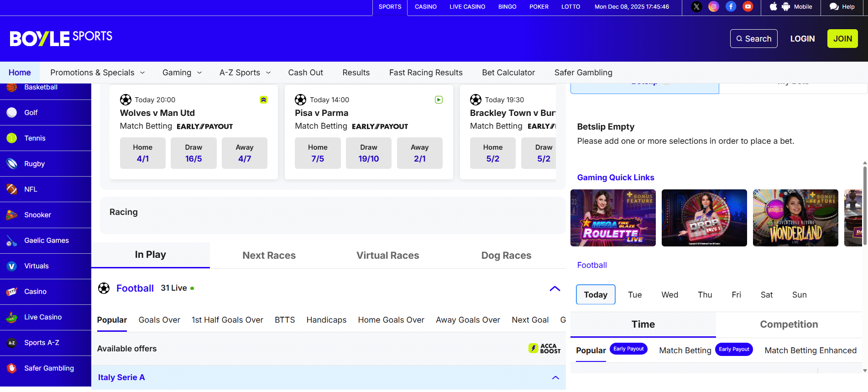
Task: Click the JOIN button
Action: point(842,39)
